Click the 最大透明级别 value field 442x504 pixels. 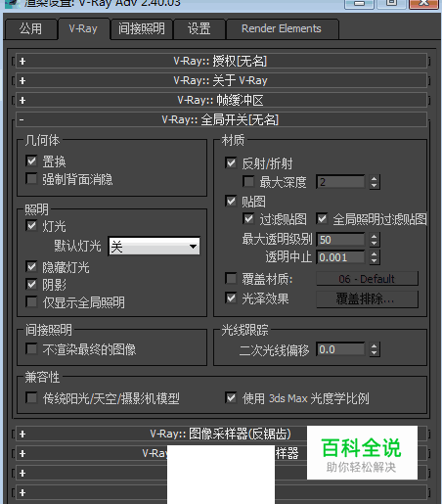(340, 240)
